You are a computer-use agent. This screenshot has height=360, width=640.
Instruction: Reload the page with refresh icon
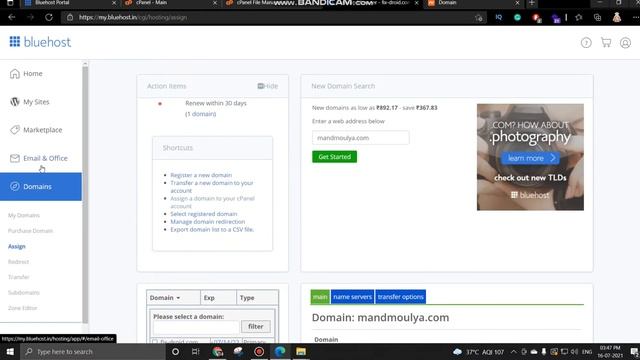[x=49, y=18]
